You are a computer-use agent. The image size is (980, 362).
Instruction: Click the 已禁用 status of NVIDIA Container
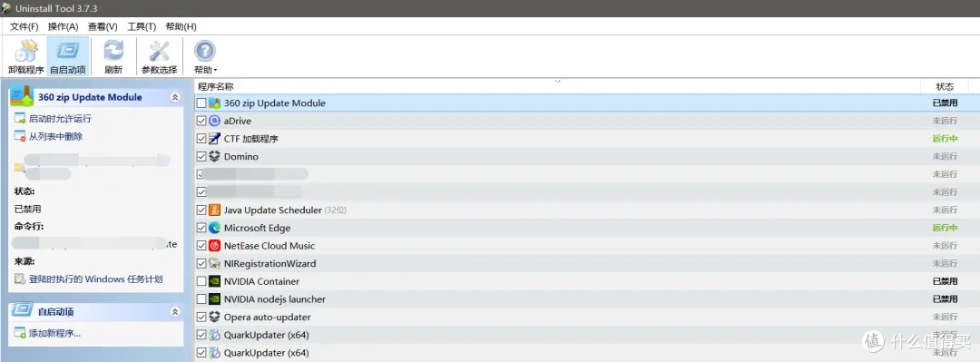pyautogui.click(x=945, y=281)
